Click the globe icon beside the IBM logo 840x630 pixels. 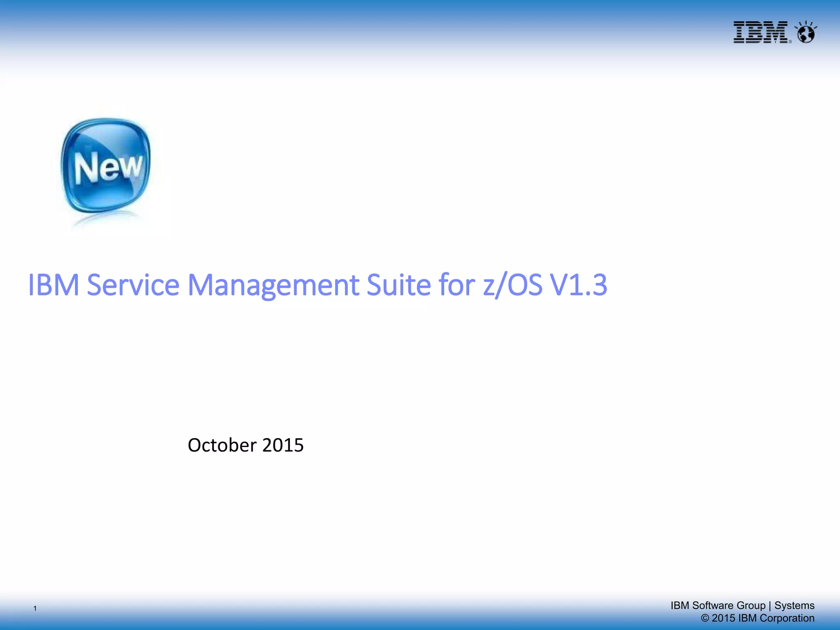(806, 32)
